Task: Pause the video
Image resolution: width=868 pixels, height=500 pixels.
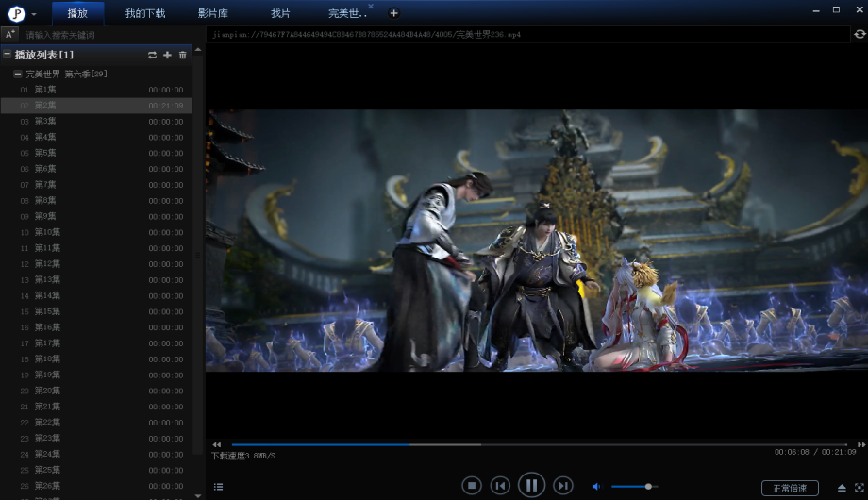Action: (531, 486)
